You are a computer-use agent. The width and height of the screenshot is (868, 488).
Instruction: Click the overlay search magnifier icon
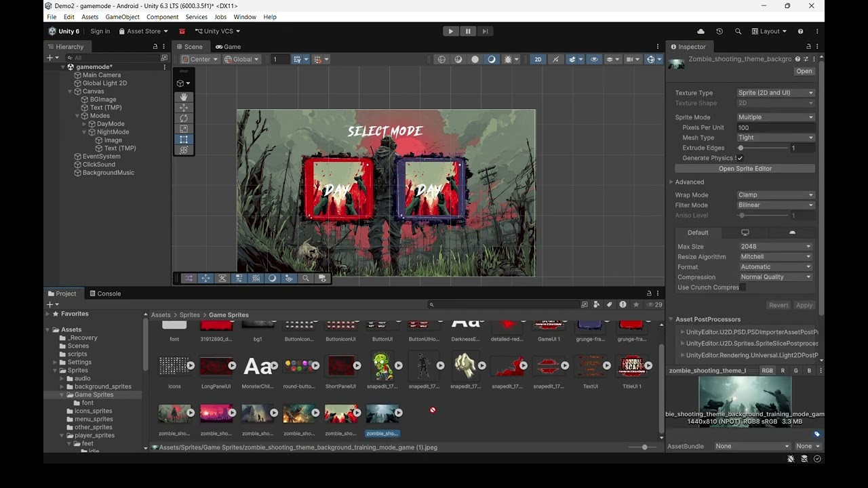click(306, 279)
